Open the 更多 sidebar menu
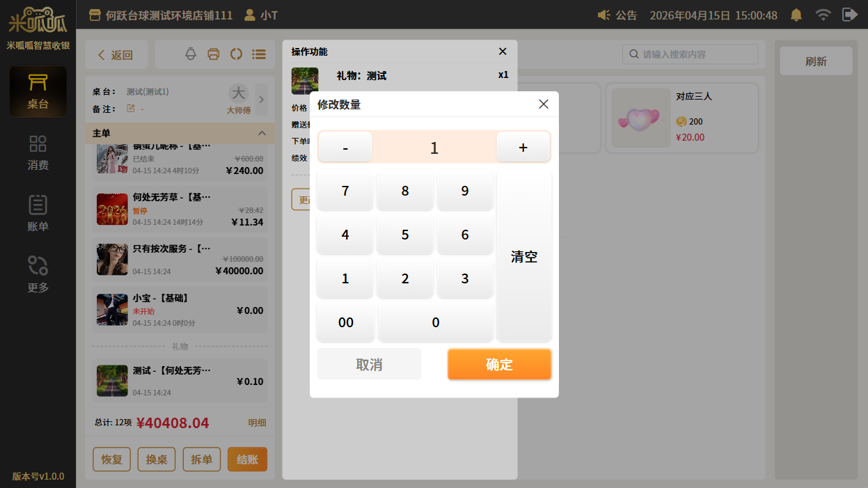 [38, 274]
